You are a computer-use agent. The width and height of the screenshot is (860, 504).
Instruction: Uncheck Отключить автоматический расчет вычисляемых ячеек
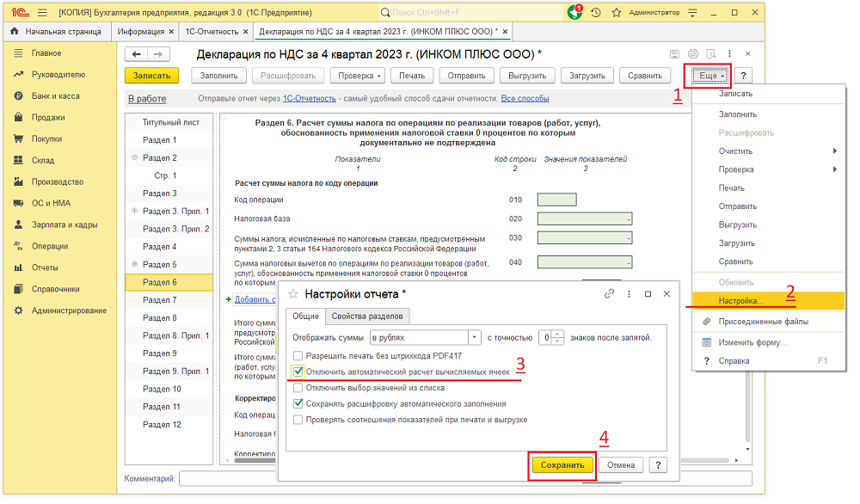298,372
